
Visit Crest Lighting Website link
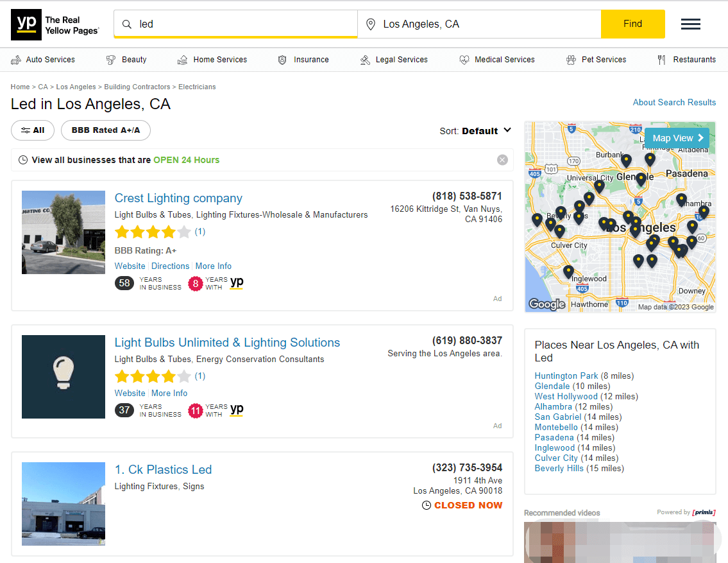[x=130, y=266]
